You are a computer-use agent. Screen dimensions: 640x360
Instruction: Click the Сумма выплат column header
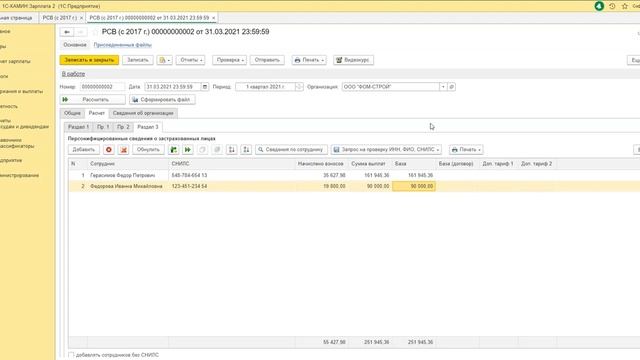[x=370, y=164]
